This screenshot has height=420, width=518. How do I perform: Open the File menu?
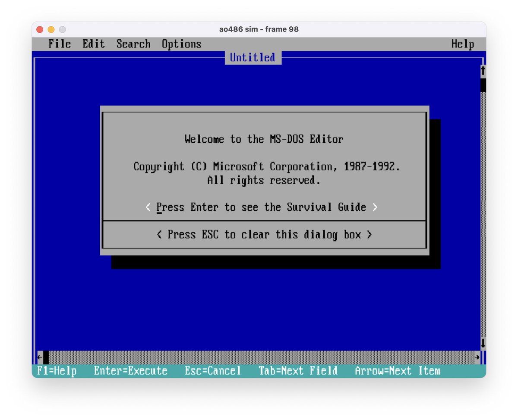point(60,44)
